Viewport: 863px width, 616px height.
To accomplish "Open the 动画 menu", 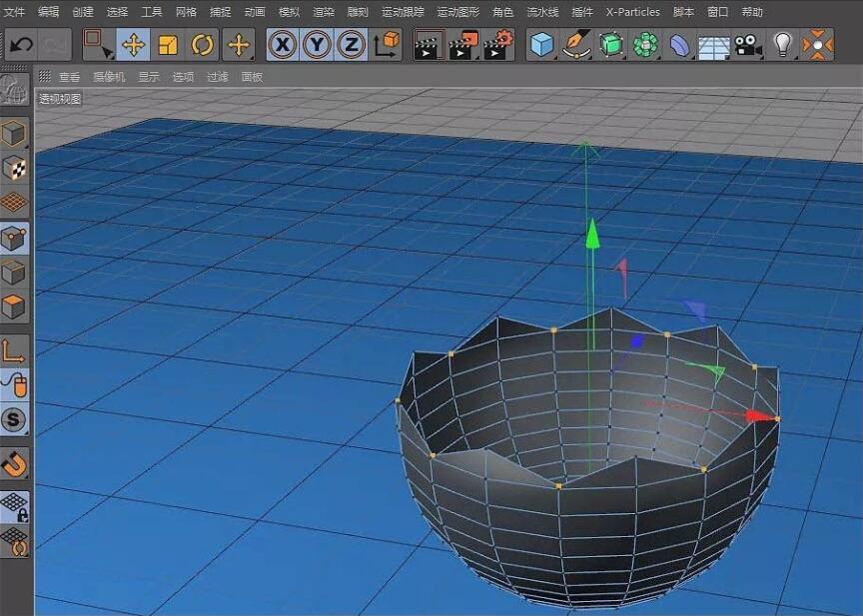I will point(255,12).
